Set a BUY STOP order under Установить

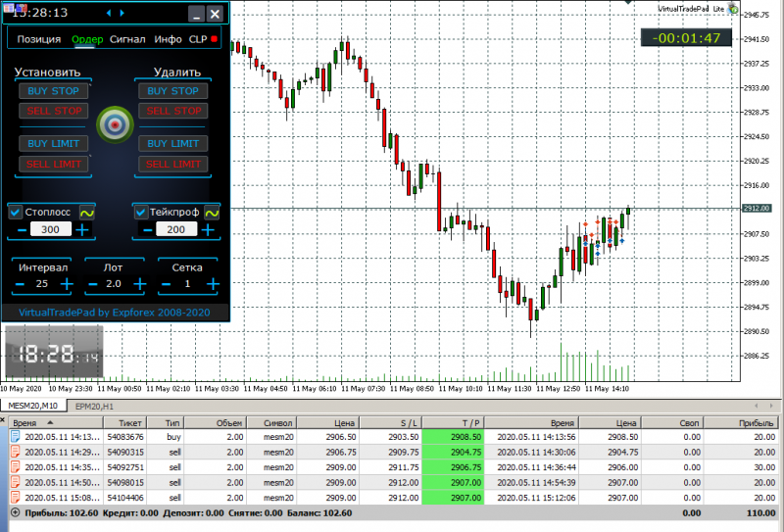click(54, 91)
